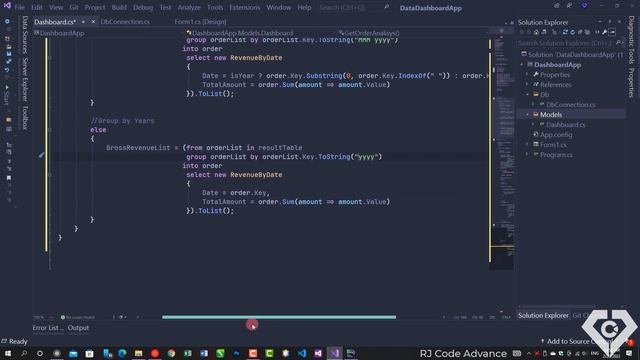Close the Dashboard.cs tab

pyautogui.click(x=93, y=22)
